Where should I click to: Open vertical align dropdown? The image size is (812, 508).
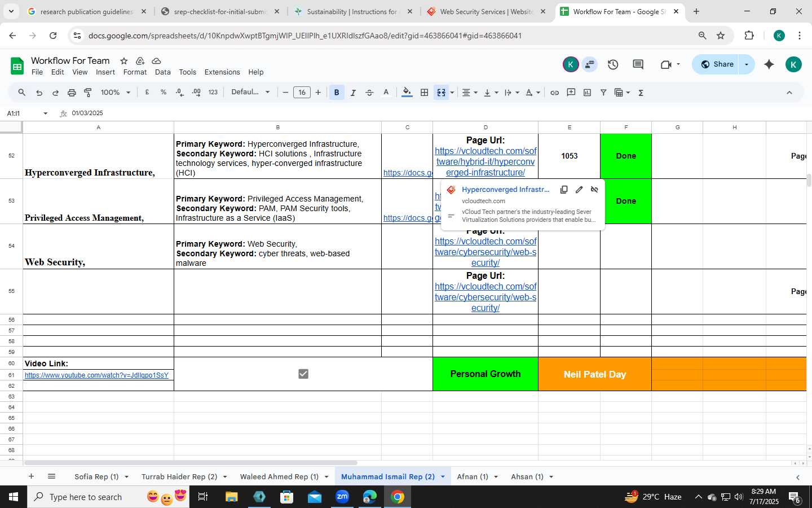point(491,93)
